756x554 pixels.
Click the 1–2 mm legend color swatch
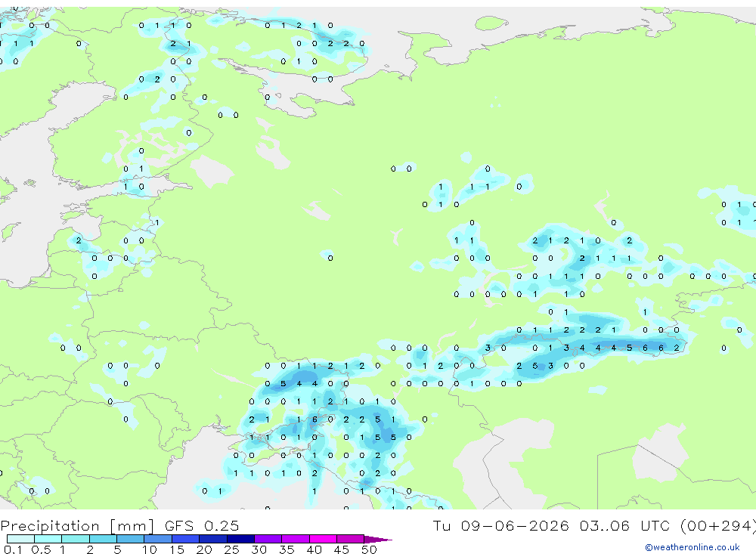[76, 539]
